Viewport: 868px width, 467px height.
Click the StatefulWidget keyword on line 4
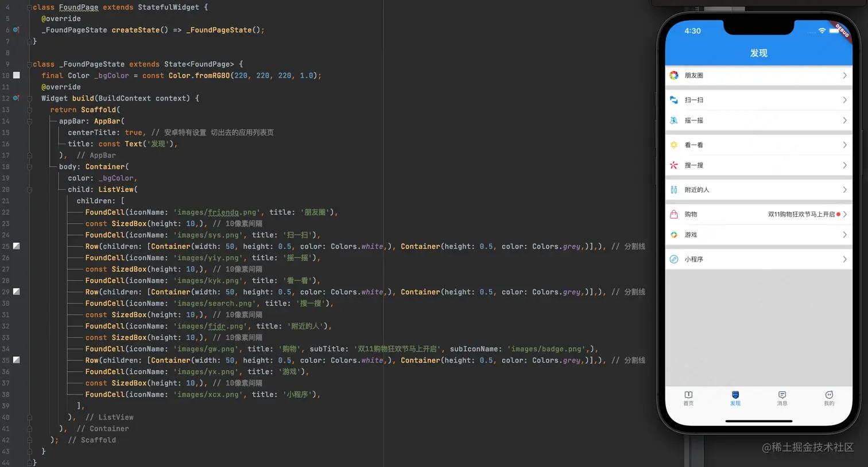pyautogui.click(x=169, y=7)
